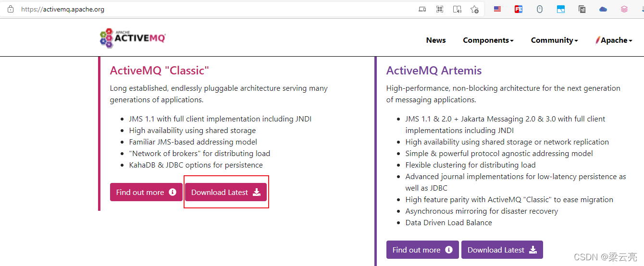Open the News page
This screenshot has width=644, height=266.
coord(436,40)
